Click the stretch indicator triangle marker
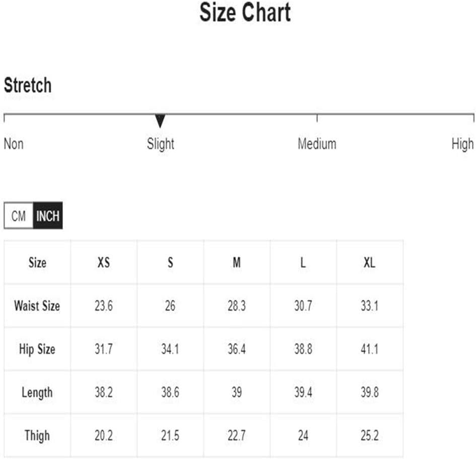 coord(160,121)
